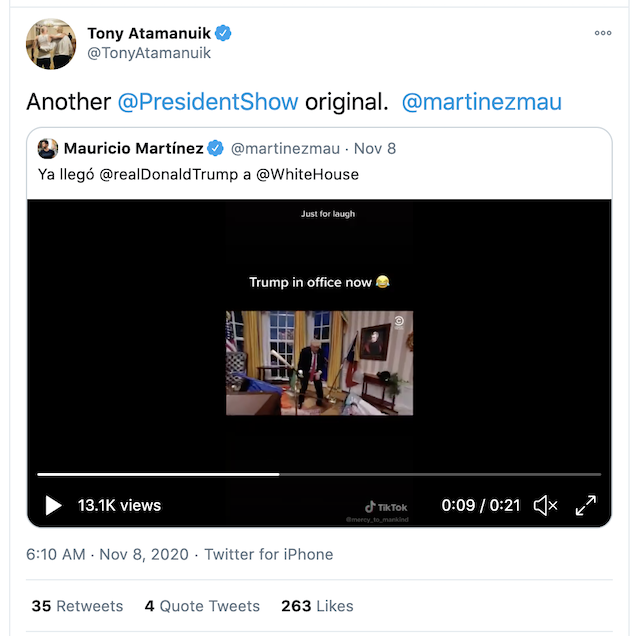
Task: Open the @PresidentShow mention link
Action: tap(208, 102)
